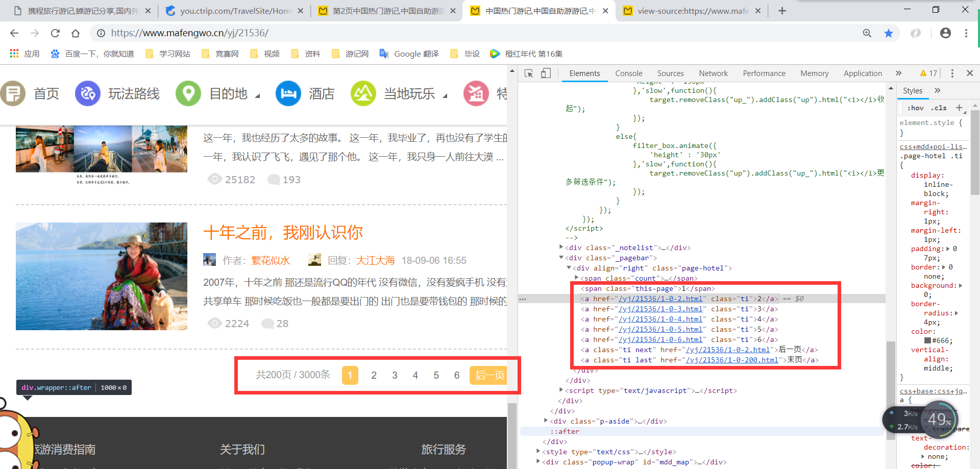Switch to the view-source browser tab
Screen dimensions: 980x469
coord(692,11)
